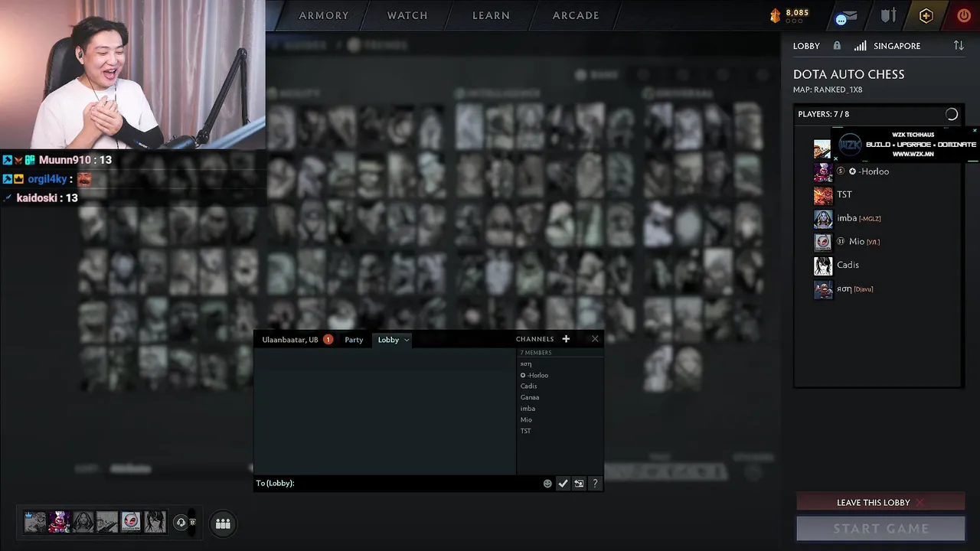Click the 7 MEMBERS header in chat

click(x=536, y=353)
